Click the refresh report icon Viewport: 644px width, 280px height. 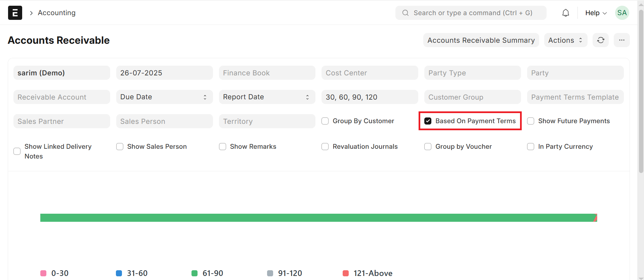click(x=601, y=40)
